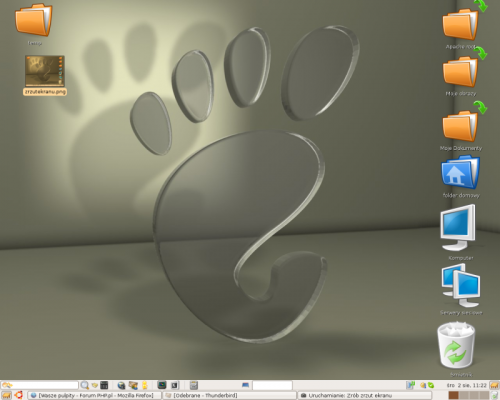The width and height of the screenshot is (500, 400).
Task: Click the network status tray icon
Action: [410, 385]
